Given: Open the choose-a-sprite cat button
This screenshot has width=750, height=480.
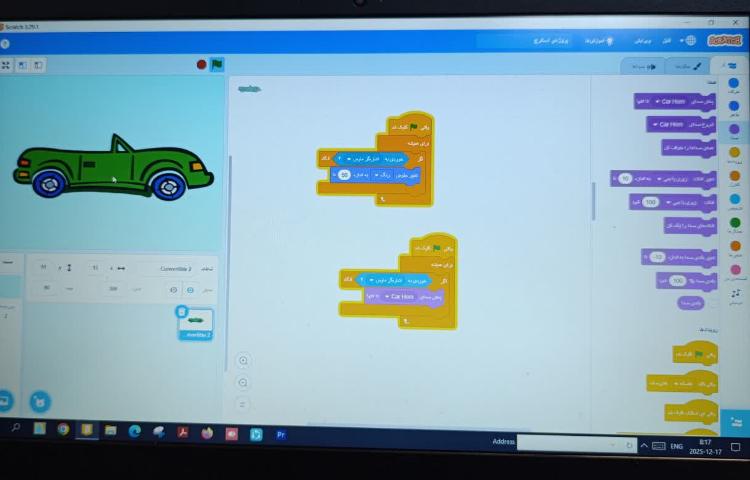Looking at the screenshot, I should 39,401.
